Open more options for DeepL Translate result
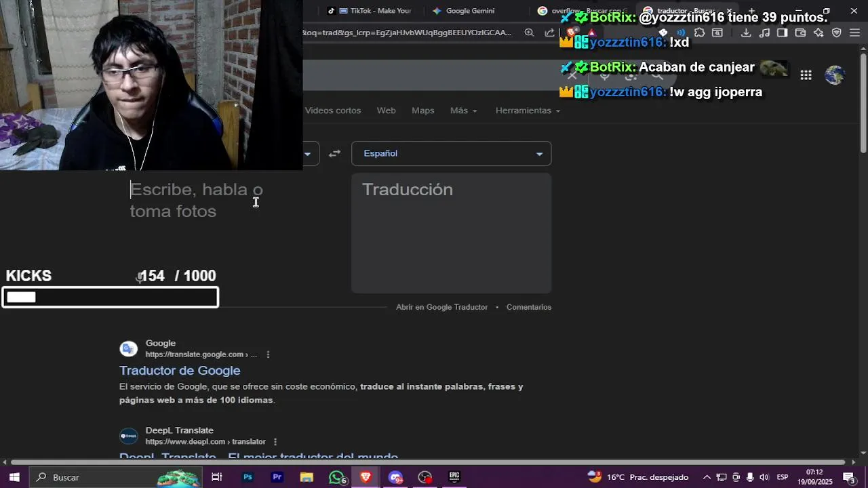The image size is (868, 488). click(x=275, y=442)
